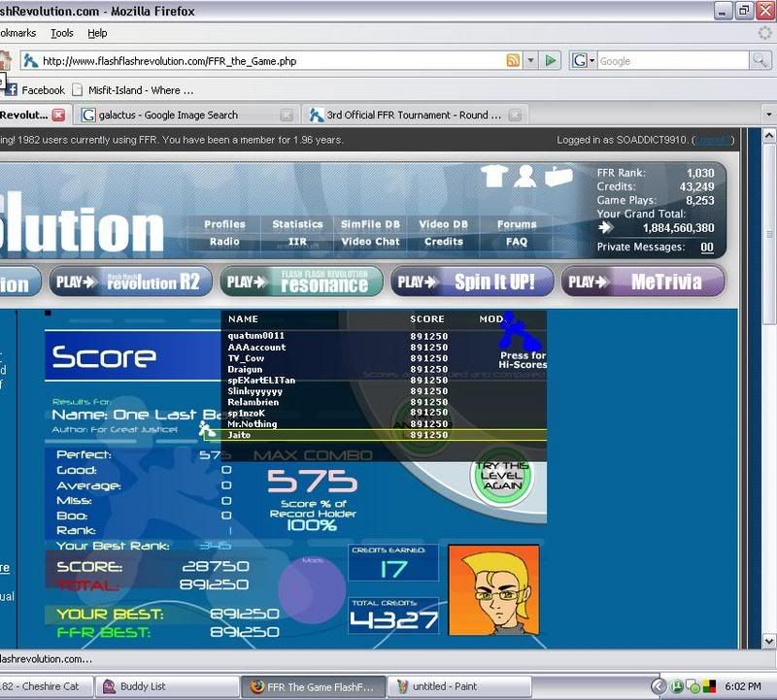Open the Forums link in site navigation
Screen dimensions: 777x700
pos(517,224)
